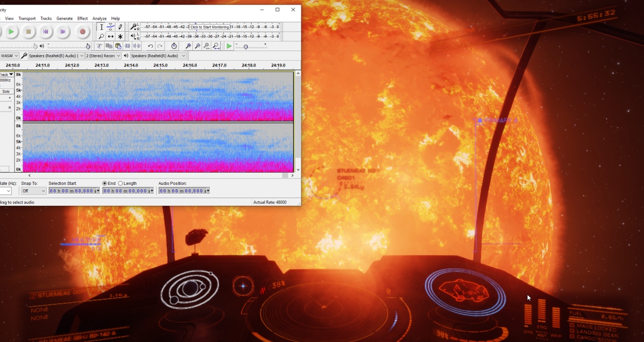644x342 pixels.
Task: Click the Audio Position time field
Action: click(184, 191)
